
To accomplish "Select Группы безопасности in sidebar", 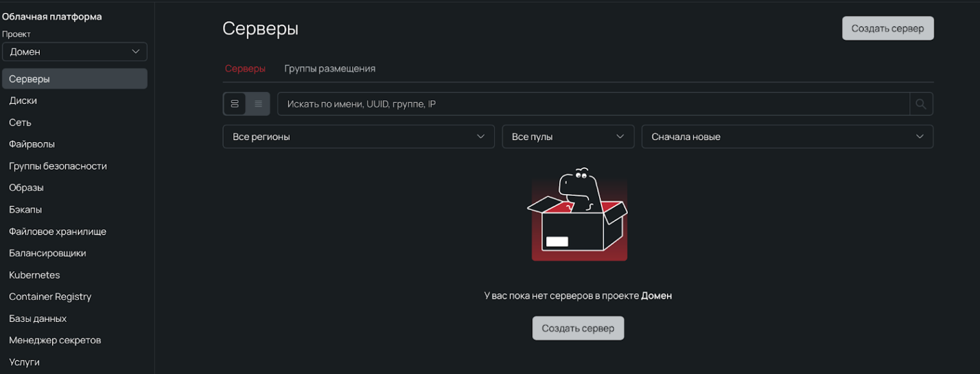I will 58,166.
